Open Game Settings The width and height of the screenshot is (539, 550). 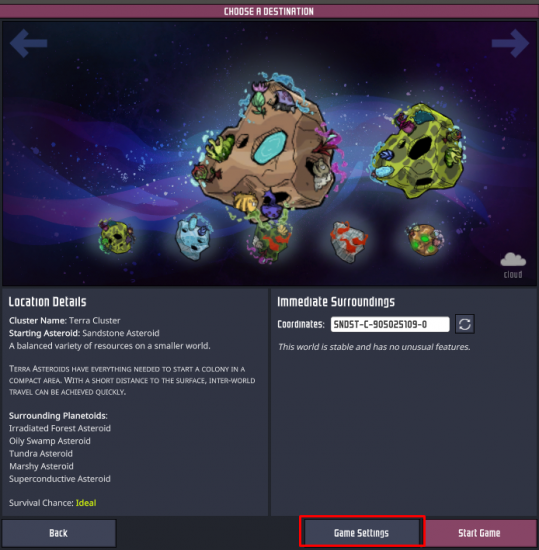tap(362, 533)
